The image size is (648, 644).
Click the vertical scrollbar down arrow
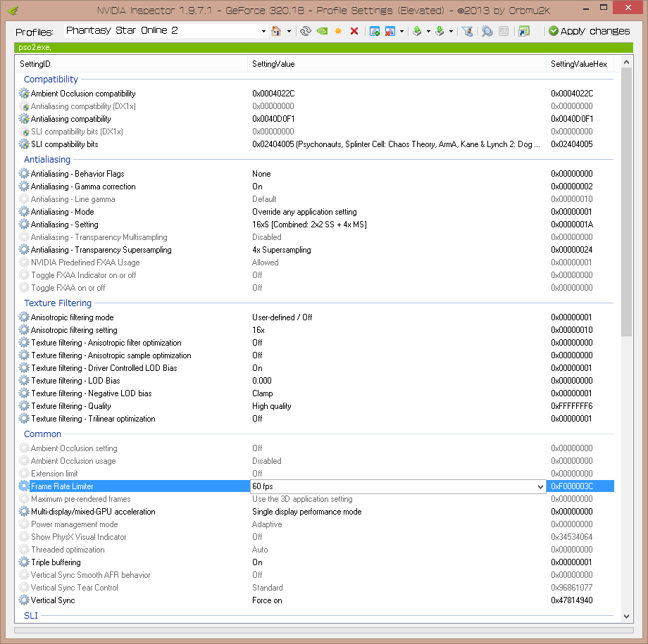pos(626,617)
